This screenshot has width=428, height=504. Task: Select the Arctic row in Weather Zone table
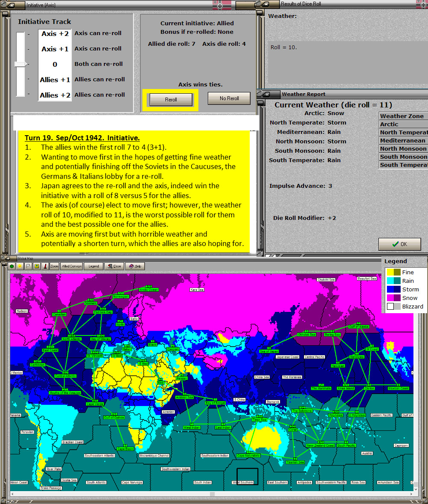(404, 125)
